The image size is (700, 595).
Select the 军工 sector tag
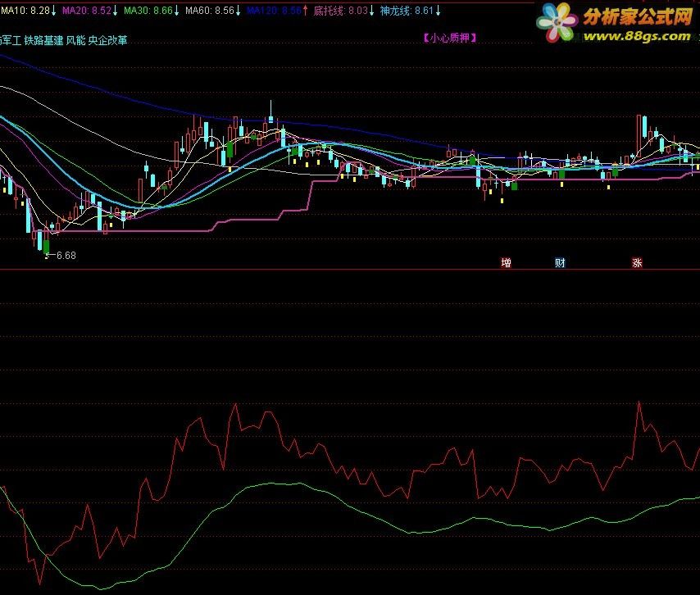coord(11,41)
